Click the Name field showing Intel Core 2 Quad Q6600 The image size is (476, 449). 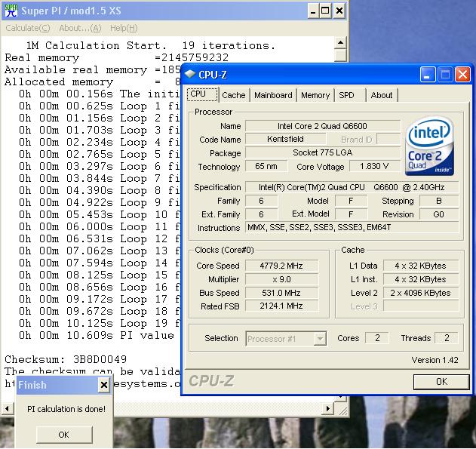(x=323, y=126)
